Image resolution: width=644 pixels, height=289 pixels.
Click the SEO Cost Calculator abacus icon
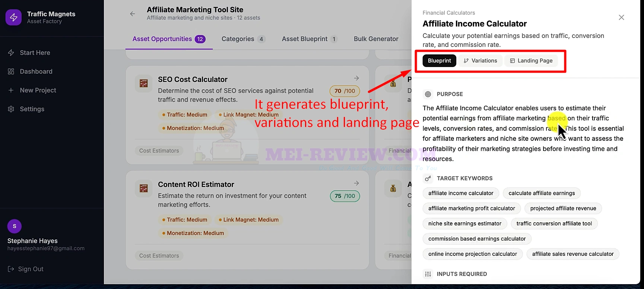point(144,83)
